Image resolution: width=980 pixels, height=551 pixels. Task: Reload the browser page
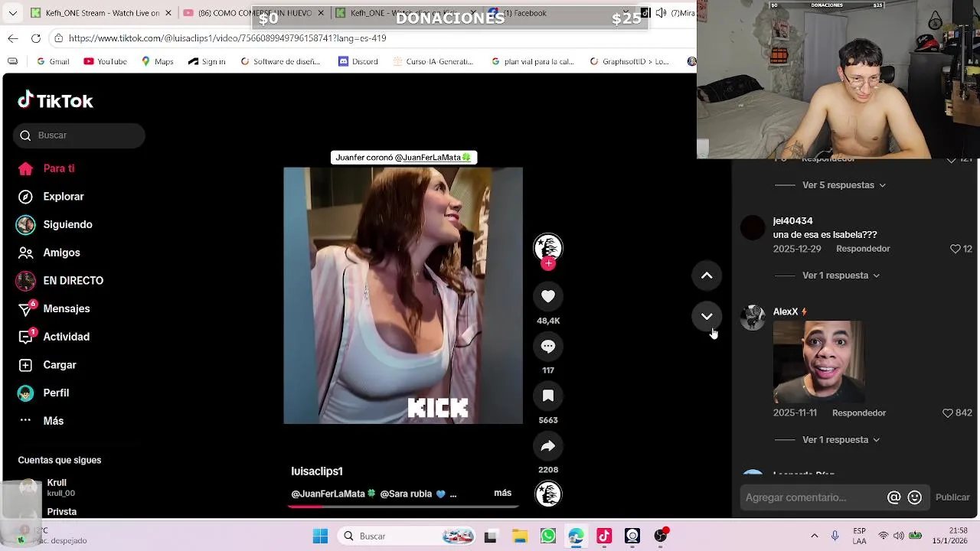click(36, 38)
